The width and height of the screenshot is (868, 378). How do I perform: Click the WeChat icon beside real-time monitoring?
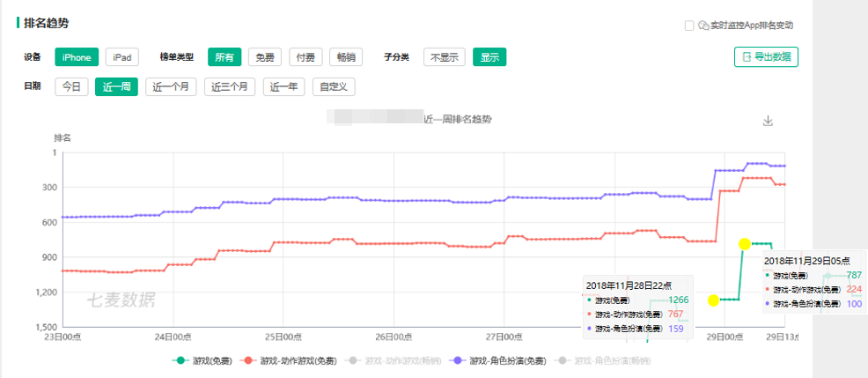703,26
